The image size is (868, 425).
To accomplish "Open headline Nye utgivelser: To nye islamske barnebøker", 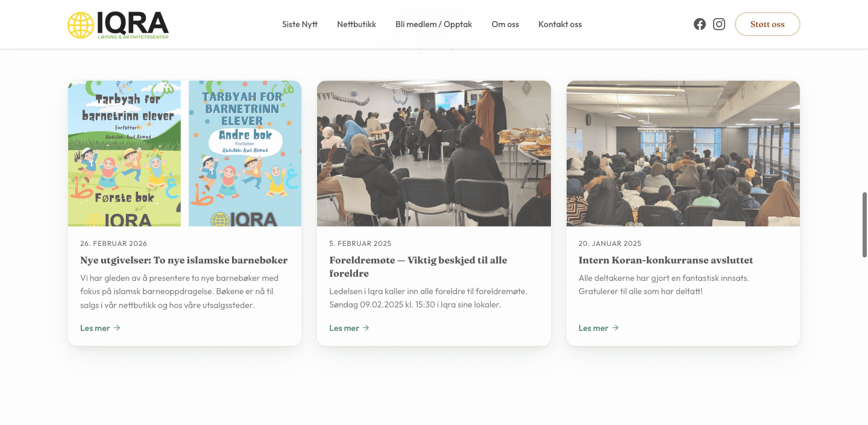I will pos(184,260).
